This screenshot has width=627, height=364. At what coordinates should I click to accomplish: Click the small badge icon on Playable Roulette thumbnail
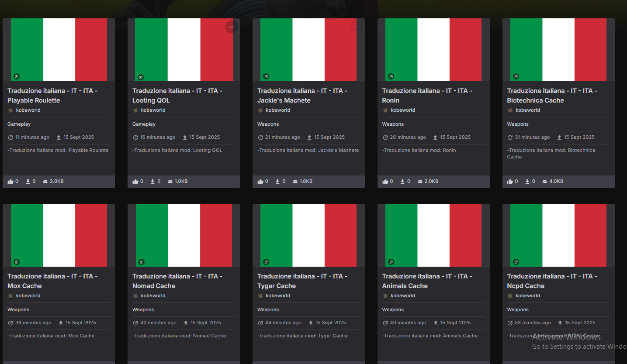pos(17,76)
